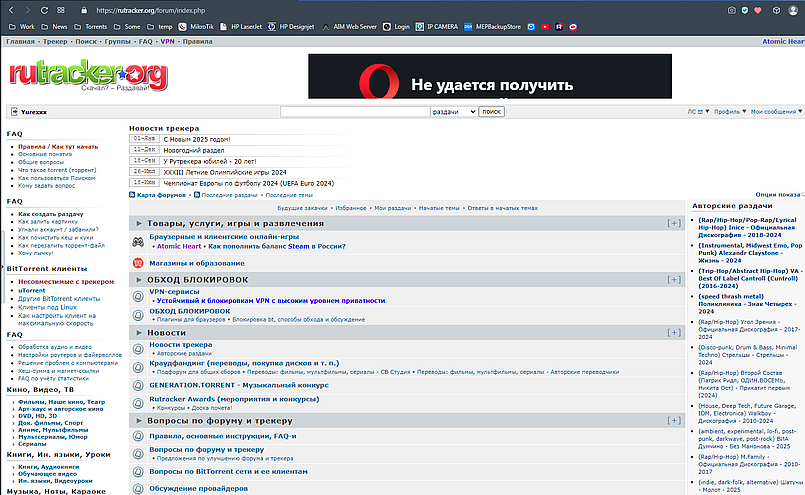Collapse the Вопросы по форуму и трекеру arrow
Viewport: 805px width, 495px height.
139,421
